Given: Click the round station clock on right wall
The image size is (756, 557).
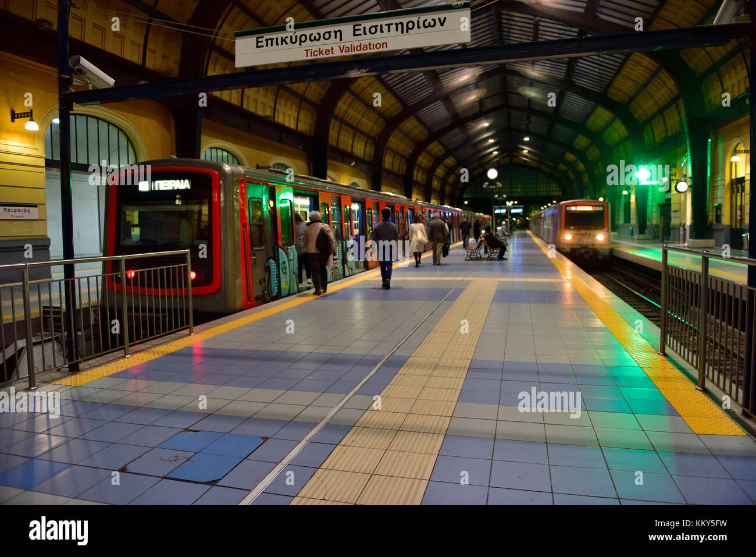Looking at the screenshot, I should click(682, 186).
